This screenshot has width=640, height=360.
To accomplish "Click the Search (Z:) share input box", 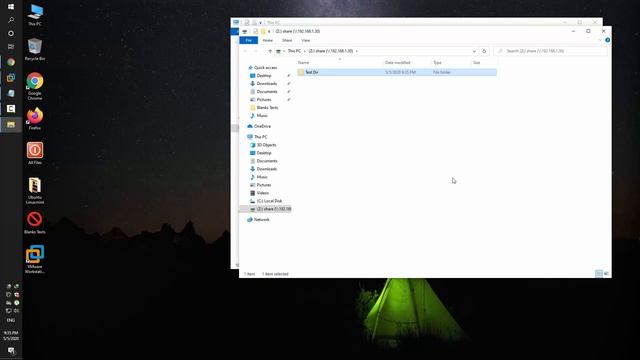I will tap(550, 51).
